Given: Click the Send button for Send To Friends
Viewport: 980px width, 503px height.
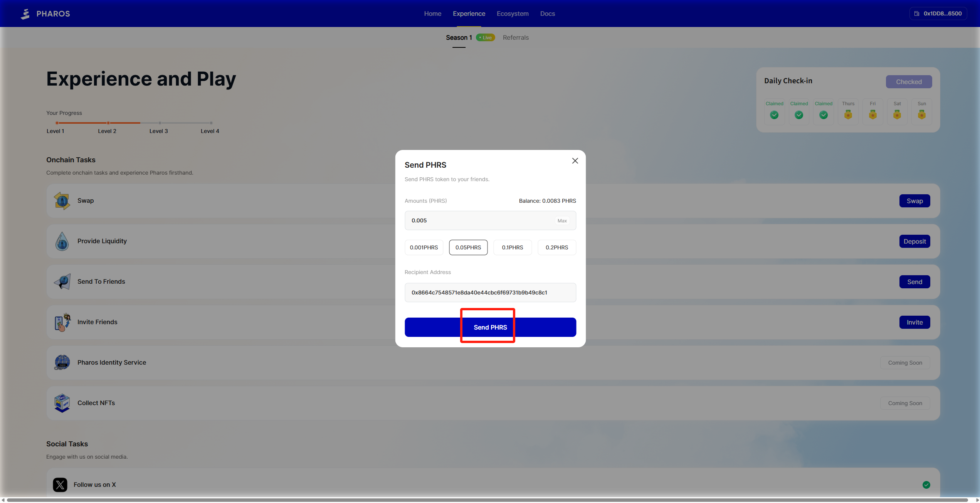Looking at the screenshot, I should [914, 282].
